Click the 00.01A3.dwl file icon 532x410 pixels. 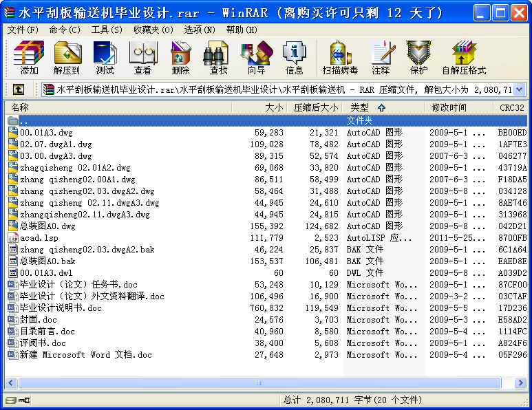pyautogui.click(x=13, y=272)
